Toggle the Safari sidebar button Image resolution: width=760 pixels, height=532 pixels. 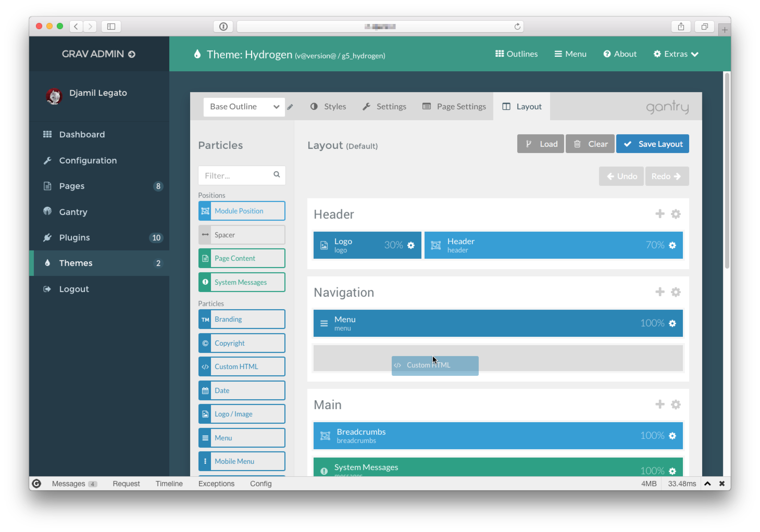(111, 27)
